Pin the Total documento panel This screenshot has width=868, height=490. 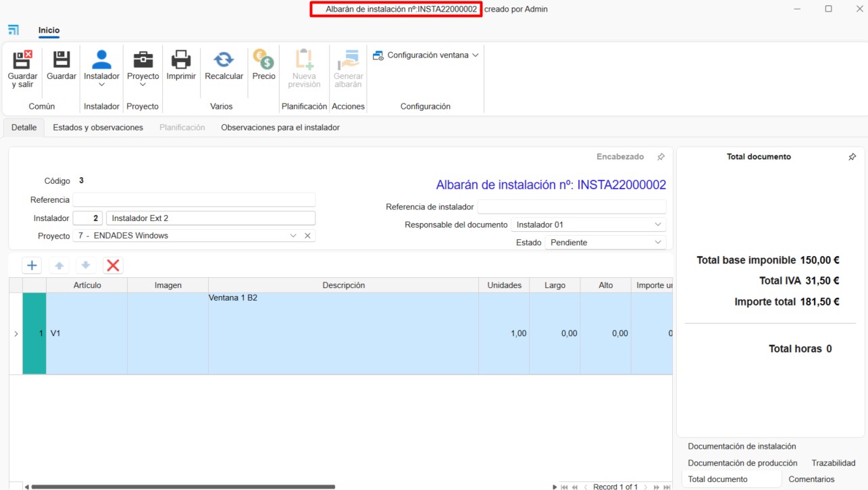[852, 157]
